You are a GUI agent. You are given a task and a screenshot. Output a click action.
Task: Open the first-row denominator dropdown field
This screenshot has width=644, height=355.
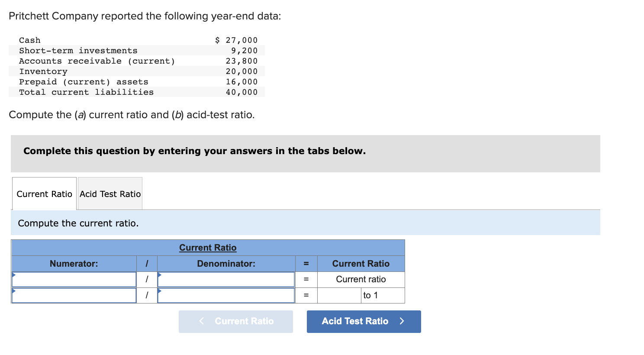pos(226,279)
